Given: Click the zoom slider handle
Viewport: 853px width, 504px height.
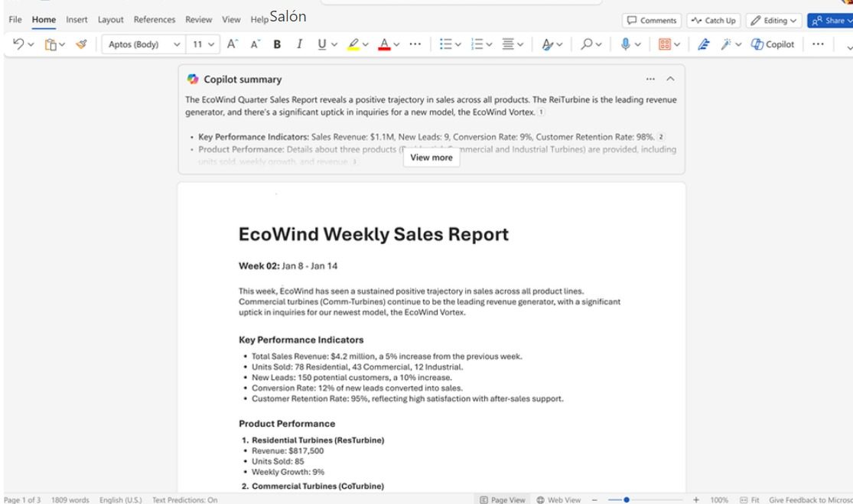Looking at the screenshot, I should 627,499.
